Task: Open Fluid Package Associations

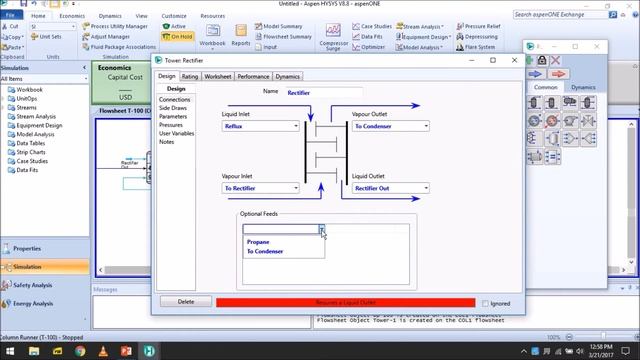Action: [x=119, y=47]
